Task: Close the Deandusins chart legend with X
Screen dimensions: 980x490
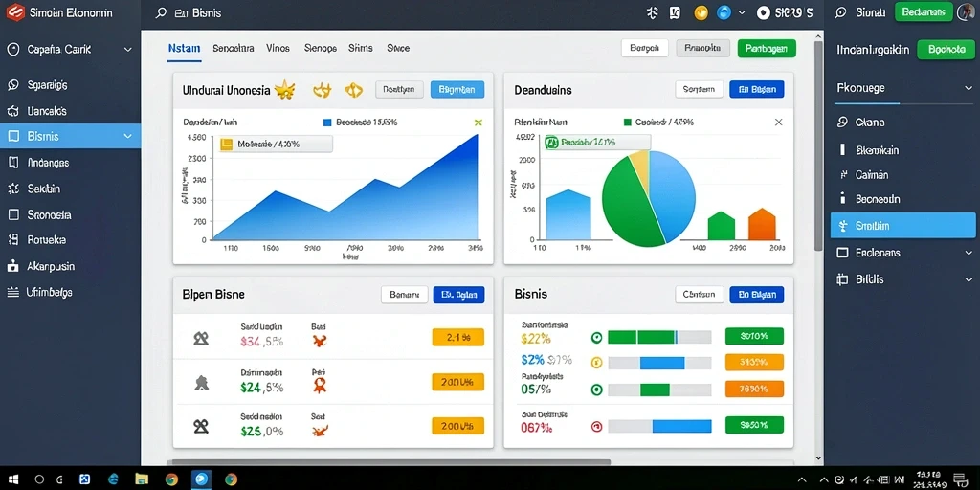Action: point(778,122)
